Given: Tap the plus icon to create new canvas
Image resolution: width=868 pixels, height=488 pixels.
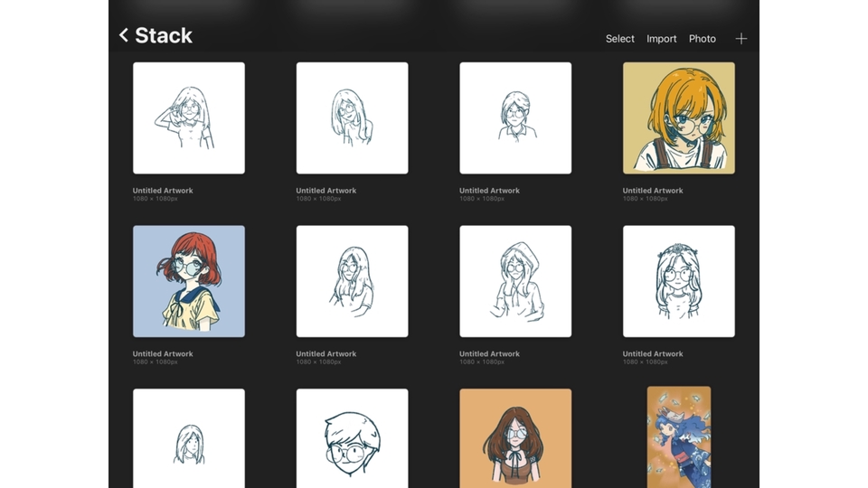Looking at the screenshot, I should (x=741, y=39).
